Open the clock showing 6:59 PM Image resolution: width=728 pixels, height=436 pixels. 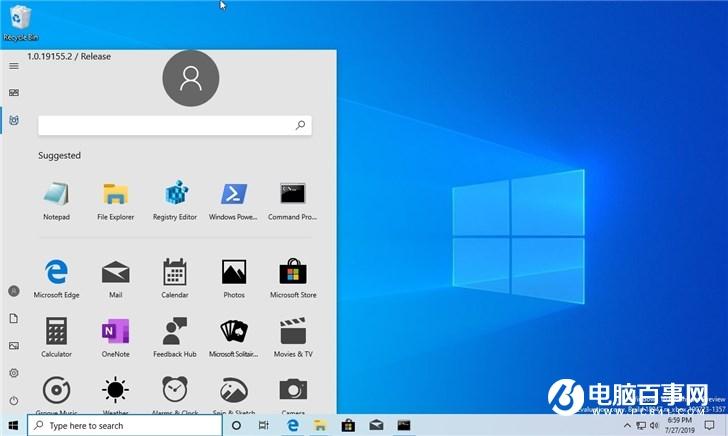679,425
